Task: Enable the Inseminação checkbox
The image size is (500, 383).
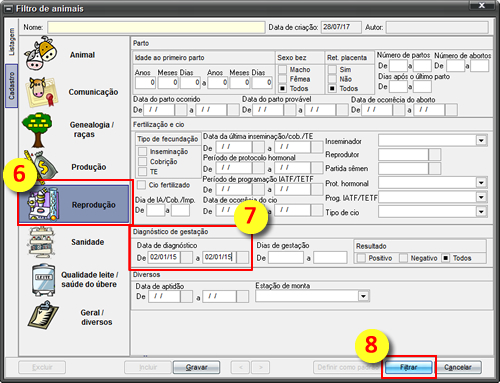Action: point(143,152)
